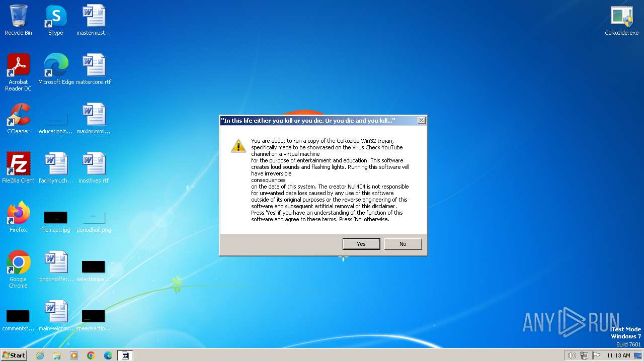Select the facilitymuch document icon
This screenshot has width=644, height=362.
(x=56, y=168)
